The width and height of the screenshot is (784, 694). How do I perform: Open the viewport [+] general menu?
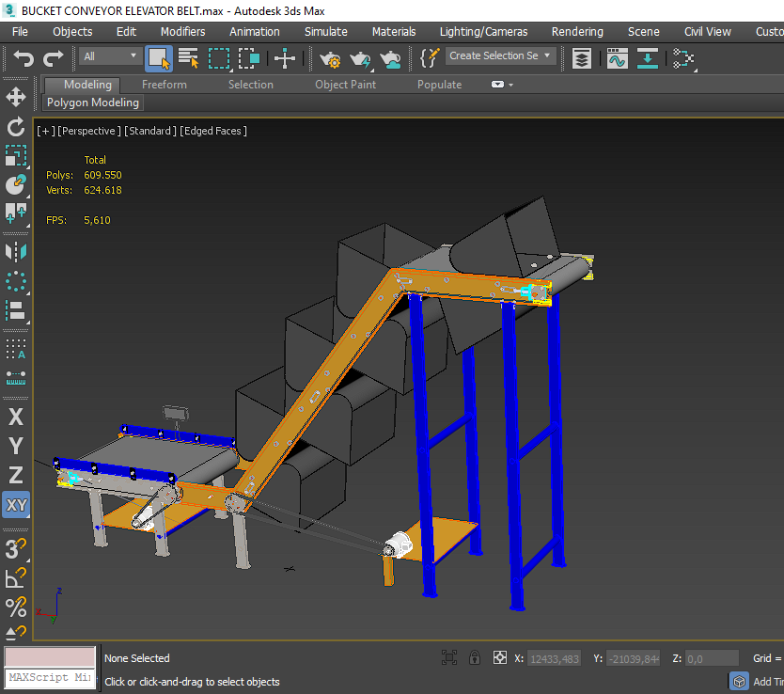click(x=45, y=131)
